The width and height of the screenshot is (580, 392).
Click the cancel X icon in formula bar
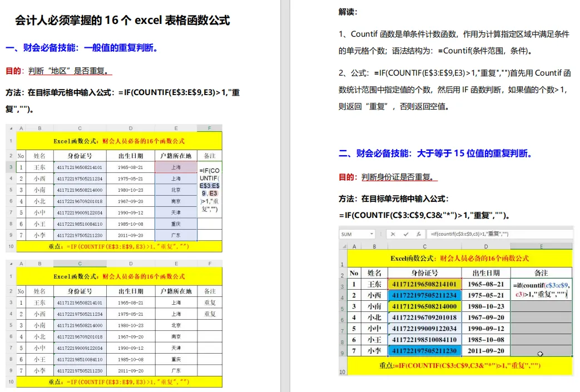[393, 234]
